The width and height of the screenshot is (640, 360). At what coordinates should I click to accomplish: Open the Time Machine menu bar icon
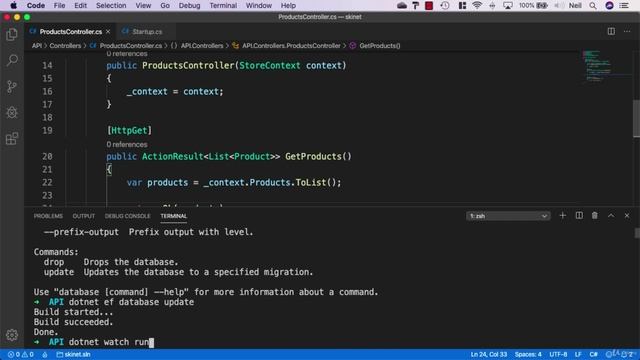[x=445, y=5]
